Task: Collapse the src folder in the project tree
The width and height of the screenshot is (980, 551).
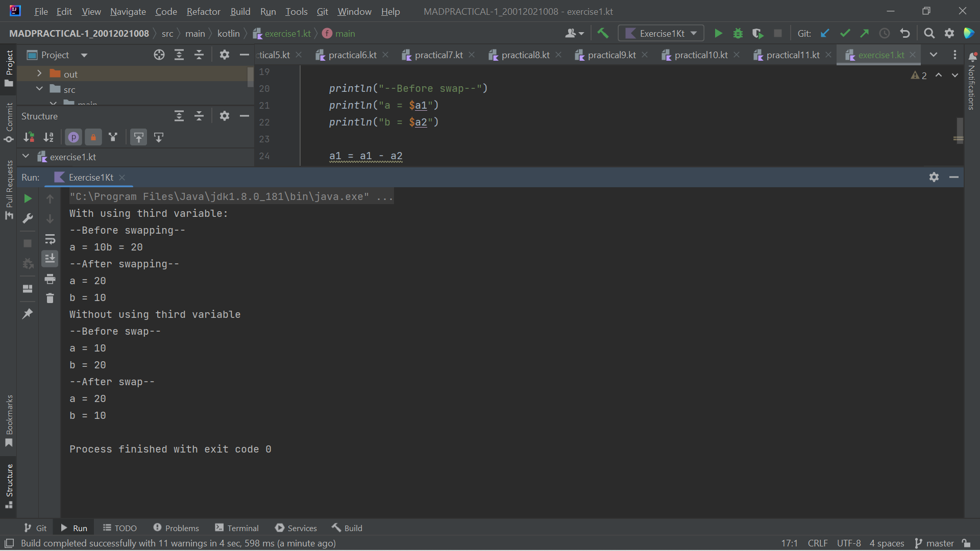Action: click(x=39, y=89)
